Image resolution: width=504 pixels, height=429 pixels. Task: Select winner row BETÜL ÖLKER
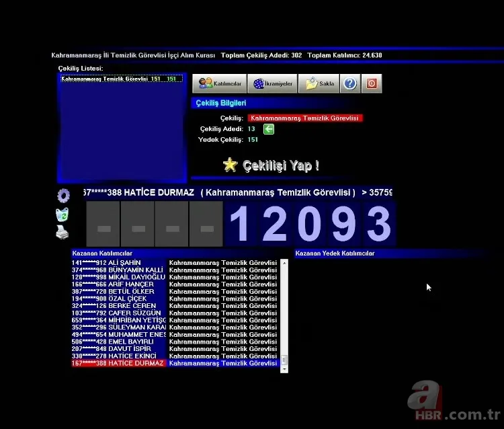[x=175, y=291]
